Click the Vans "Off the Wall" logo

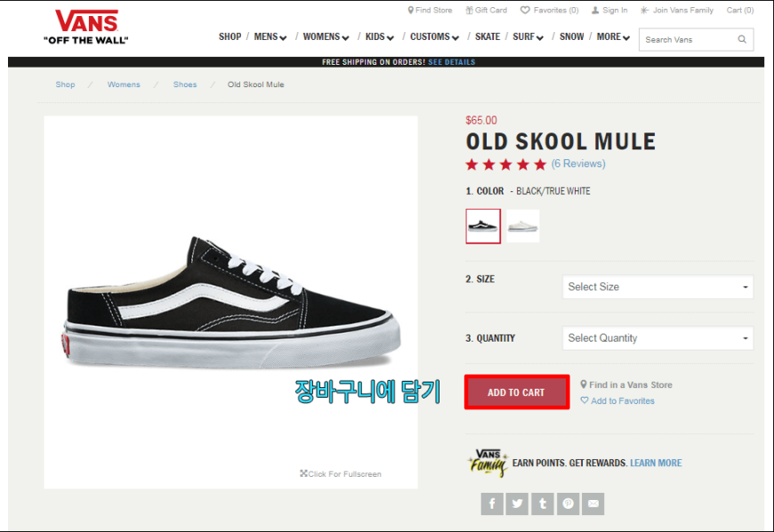pos(86,28)
